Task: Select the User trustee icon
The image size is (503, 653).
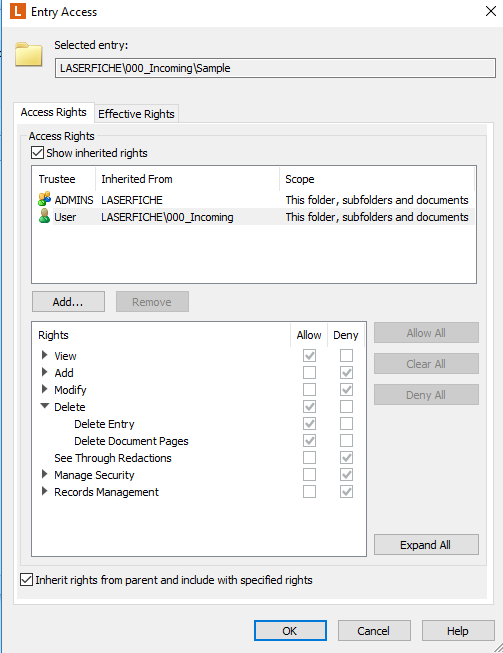Action: click(x=44, y=216)
